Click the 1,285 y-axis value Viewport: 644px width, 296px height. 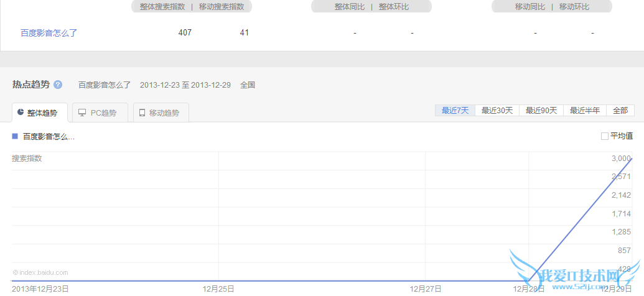click(x=621, y=232)
